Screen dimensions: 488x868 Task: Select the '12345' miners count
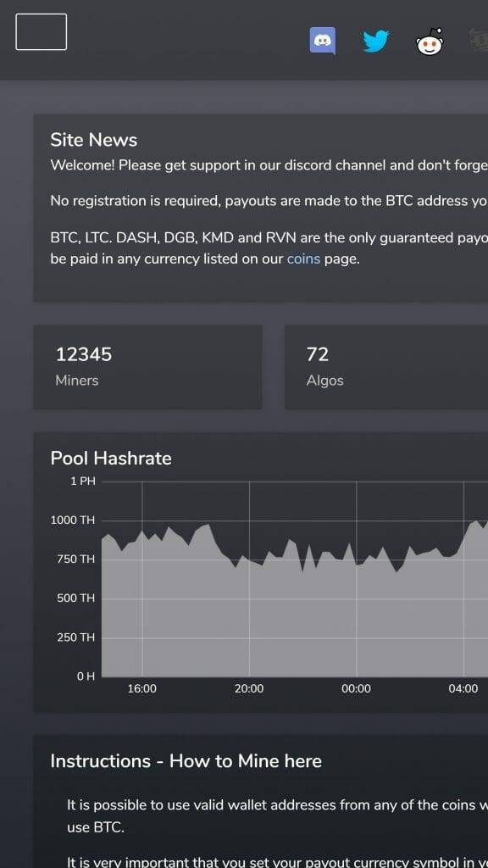tap(84, 354)
